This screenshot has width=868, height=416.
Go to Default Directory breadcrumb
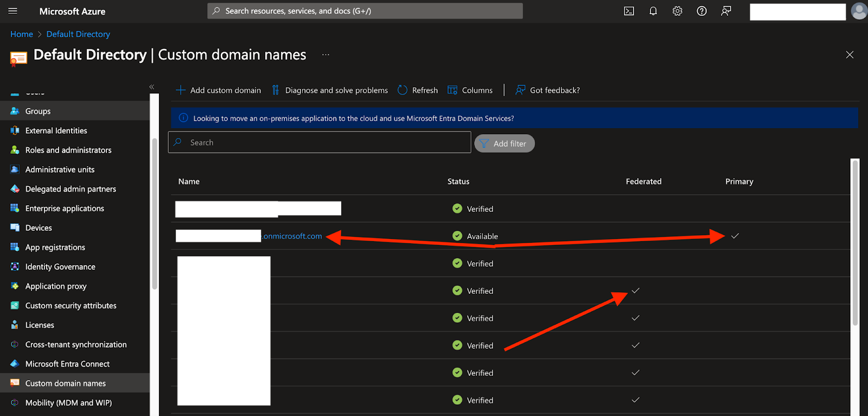click(x=78, y=34)
